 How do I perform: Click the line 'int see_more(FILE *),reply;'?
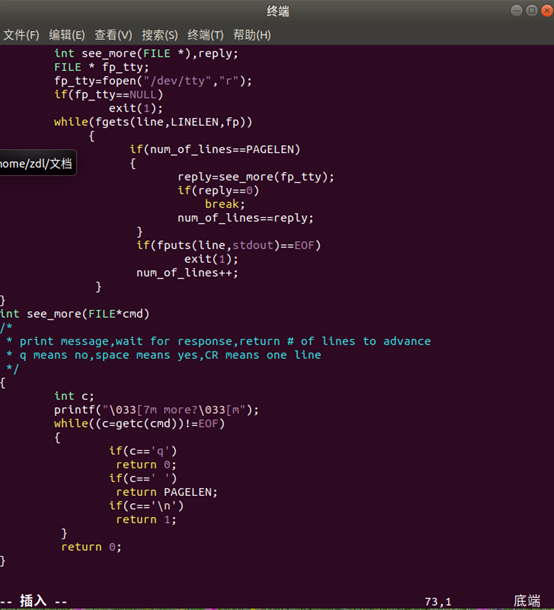146,54
